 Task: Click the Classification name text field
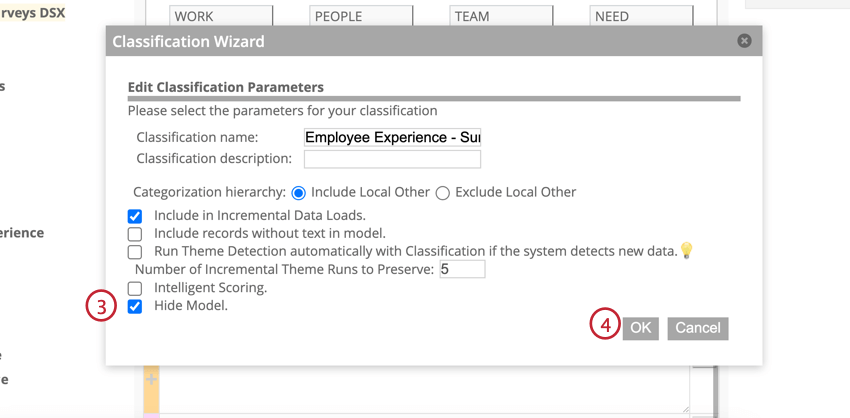[x=392, y=137]
